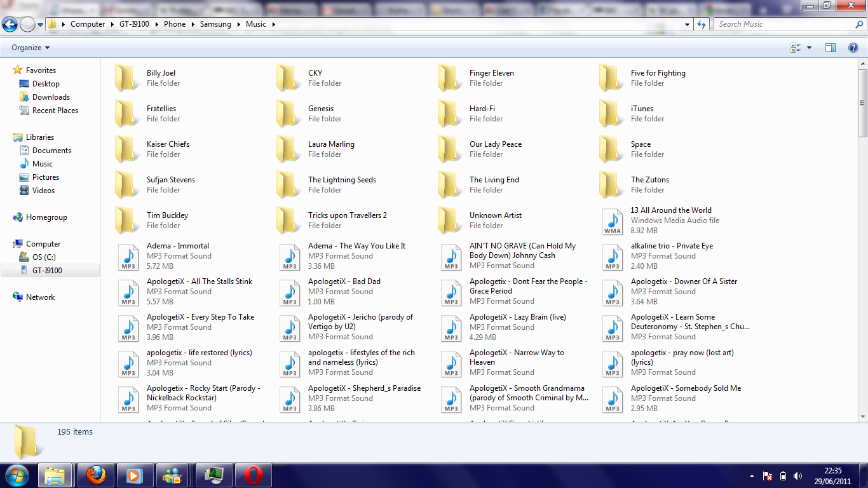This screenshot has width=868, height=488.
Task: Select ApologetiX - Lazy Brain (live) MP3 icon
Action: [451, 328]
